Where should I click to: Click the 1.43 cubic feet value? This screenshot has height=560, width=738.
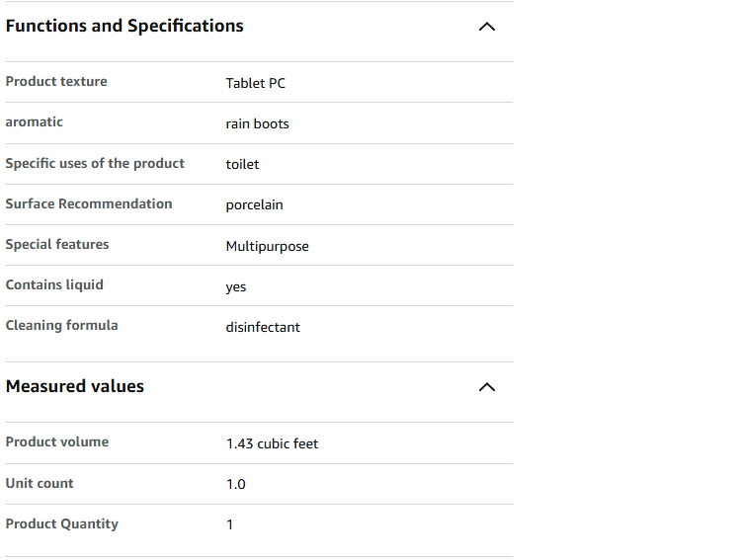click(272, 443)
